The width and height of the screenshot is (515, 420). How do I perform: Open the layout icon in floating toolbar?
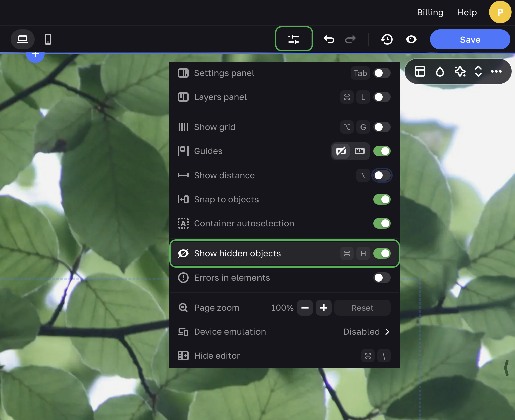click(420, 71)
